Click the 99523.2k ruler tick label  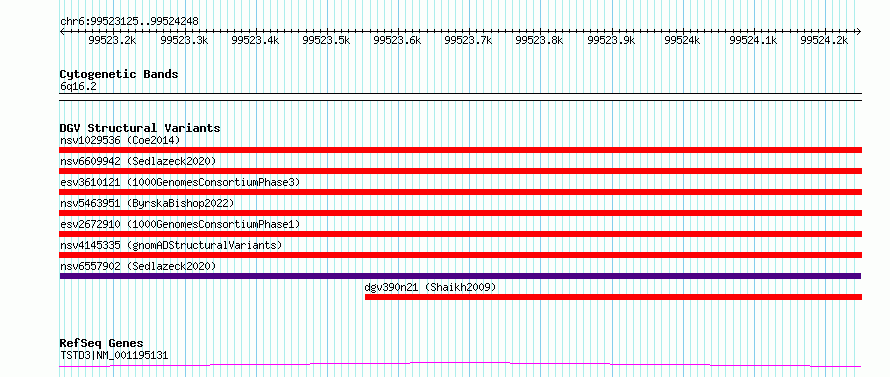tap(112, 40)
